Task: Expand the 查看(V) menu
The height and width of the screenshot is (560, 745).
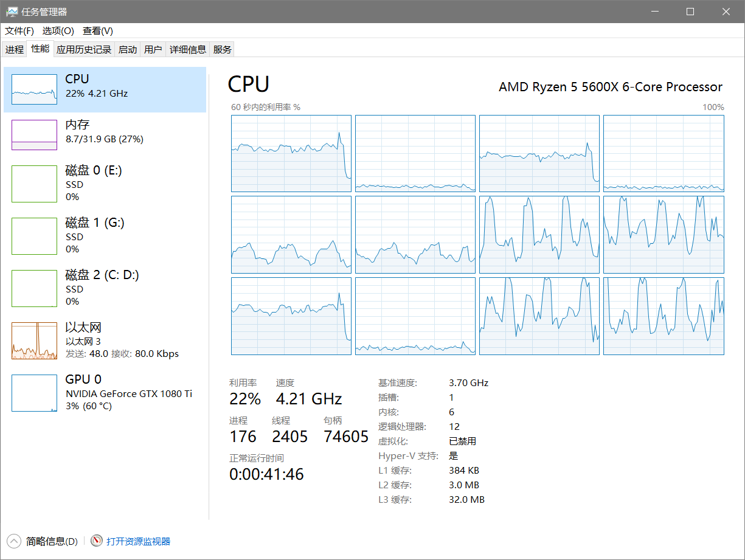Action: pos(98,31)
